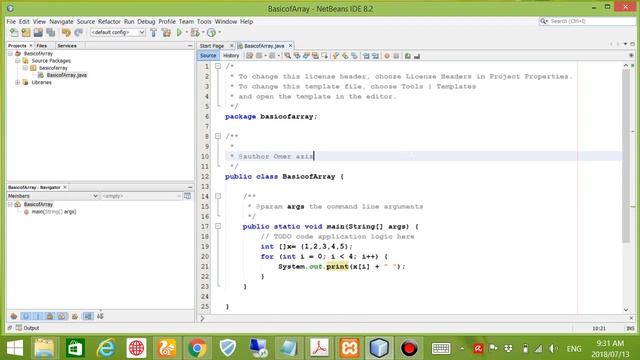Click the New File toolbar icon

tap(14, 32)
